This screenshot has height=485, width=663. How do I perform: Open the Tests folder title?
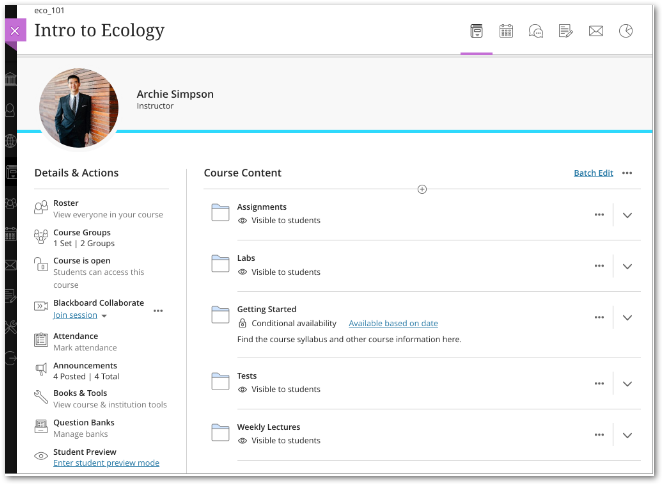247,376
